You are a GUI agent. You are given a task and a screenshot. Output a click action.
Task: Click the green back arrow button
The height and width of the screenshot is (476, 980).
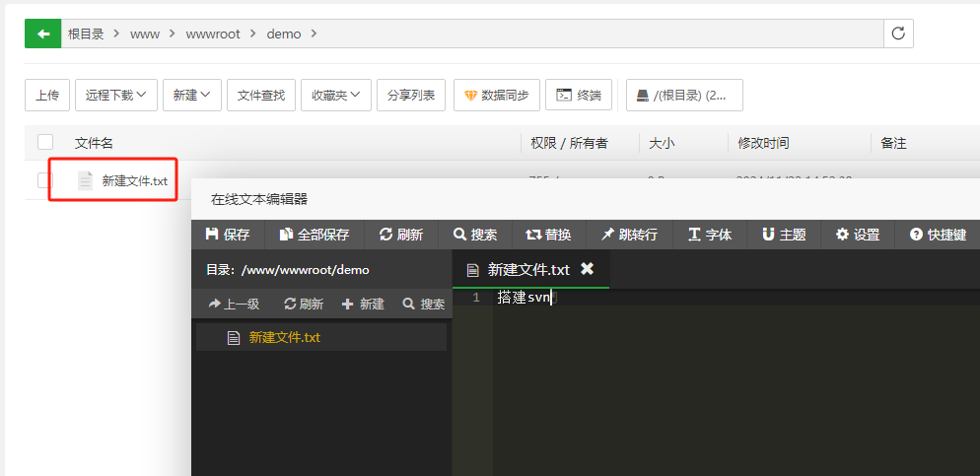[42, 34]
